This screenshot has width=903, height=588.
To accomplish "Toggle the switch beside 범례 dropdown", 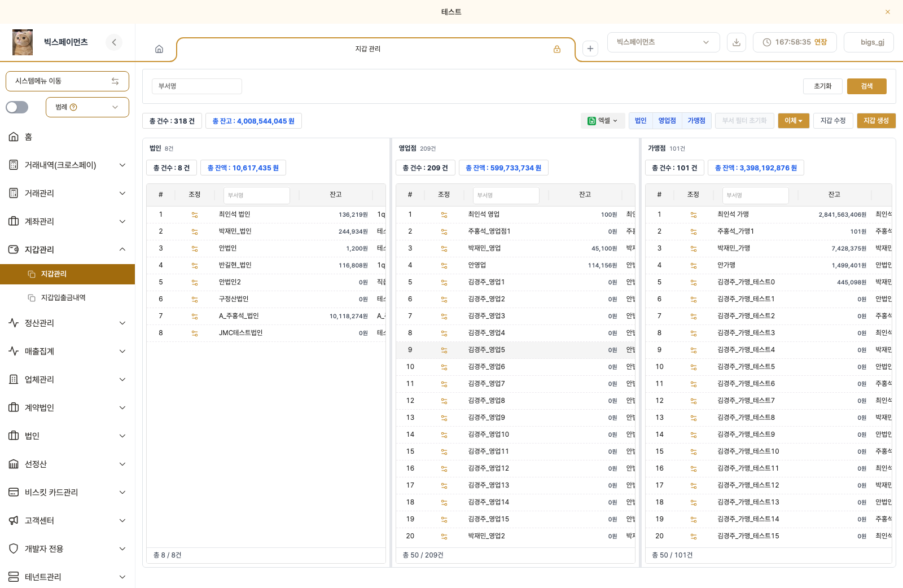I will 17,107.
